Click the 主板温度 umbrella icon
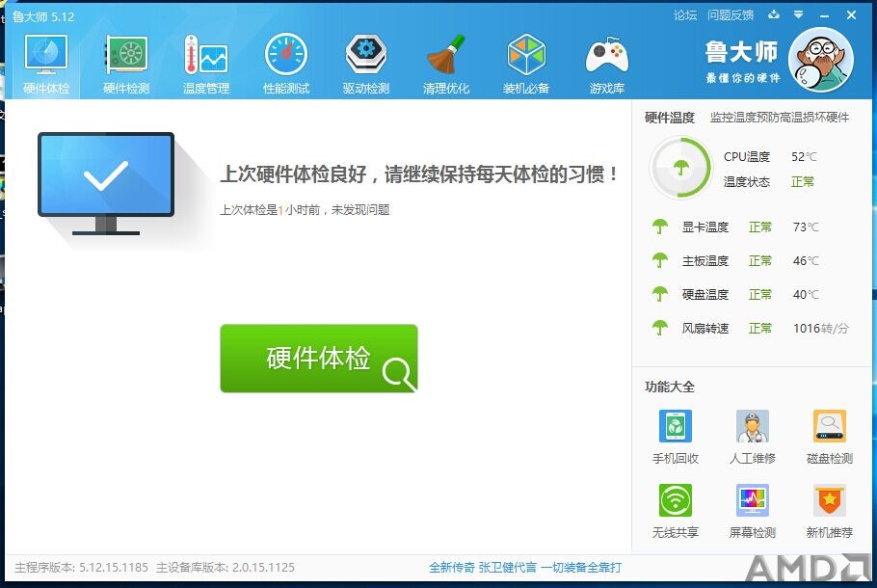This screenshot has width=877, height=588. coord(660,260)
